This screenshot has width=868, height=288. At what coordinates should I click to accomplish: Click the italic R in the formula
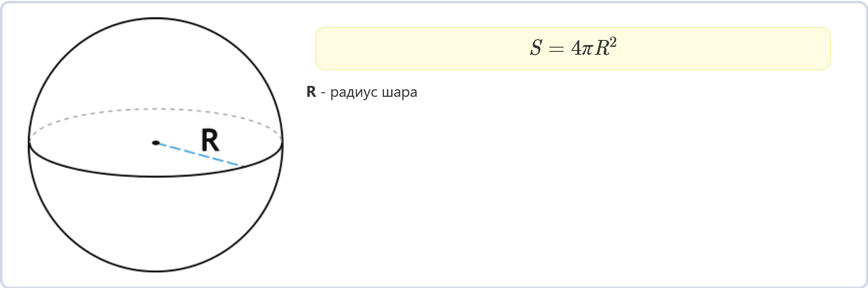[x=601, y=48]
